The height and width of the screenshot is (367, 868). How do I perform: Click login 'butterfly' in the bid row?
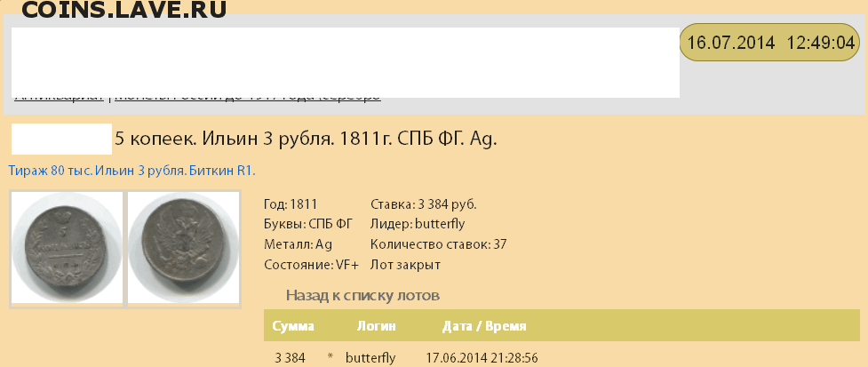(x=370, y=358)
